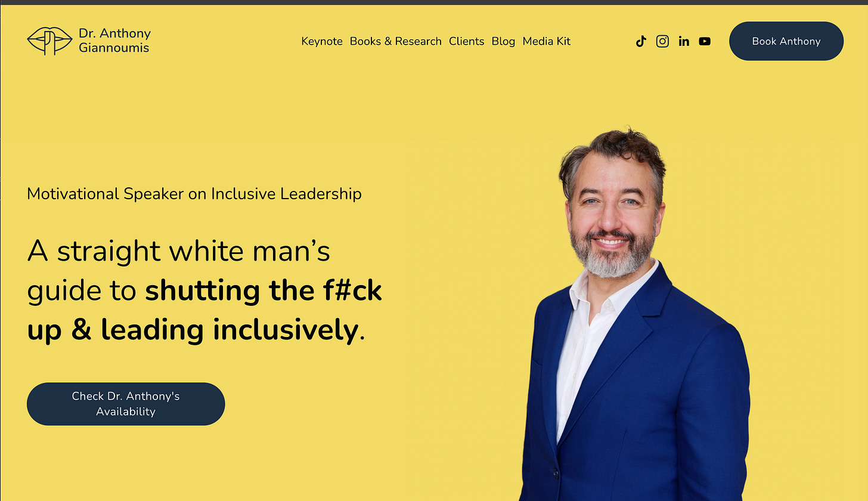The width and height of the screenshot is (868, 501).
Task: Click the dark bar at the page top
Action: click(x=434, y=2)
